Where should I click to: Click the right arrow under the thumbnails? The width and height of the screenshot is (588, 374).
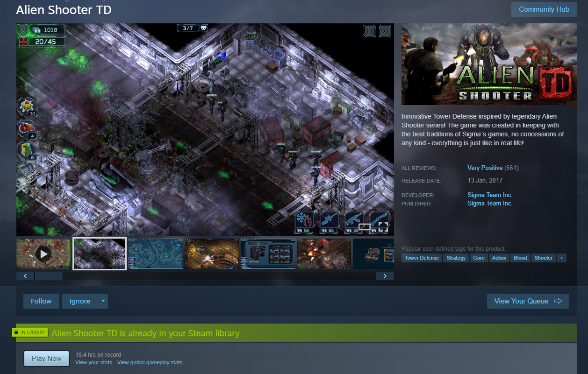pyautogui.click(x=385, y=276)
